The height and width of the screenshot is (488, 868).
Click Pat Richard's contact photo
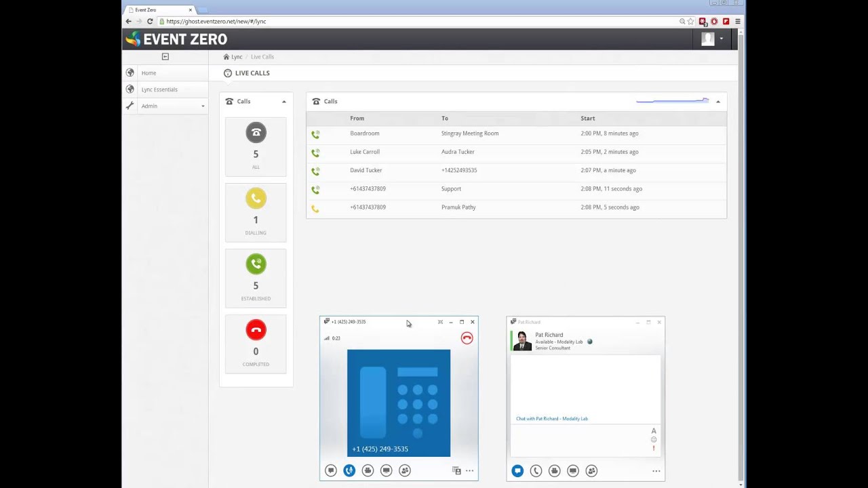click(522, 341)
